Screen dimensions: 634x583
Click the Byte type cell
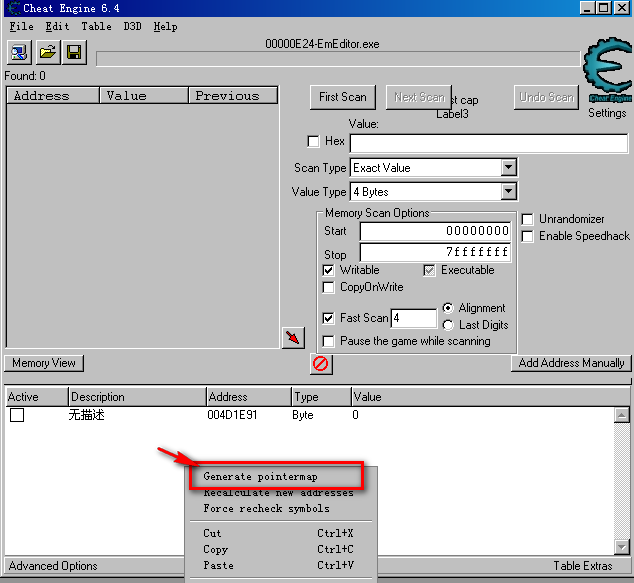coord(303,415)
